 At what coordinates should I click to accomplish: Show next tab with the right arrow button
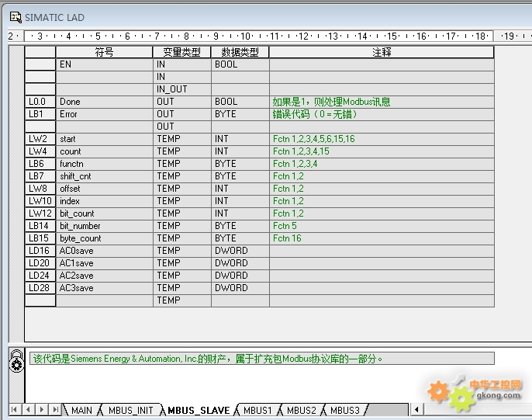click(x=42, y=409)
